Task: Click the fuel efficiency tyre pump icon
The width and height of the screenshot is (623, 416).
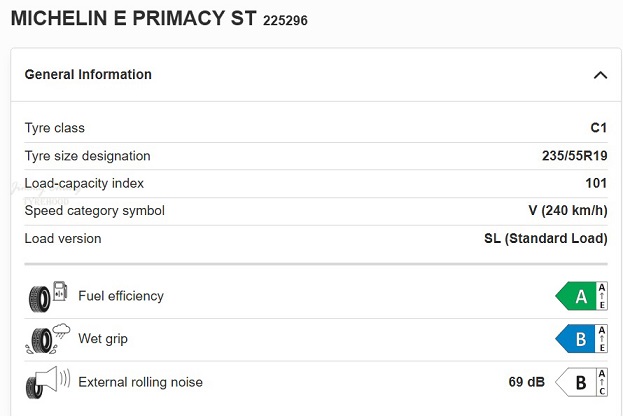Action: point(47,296)
